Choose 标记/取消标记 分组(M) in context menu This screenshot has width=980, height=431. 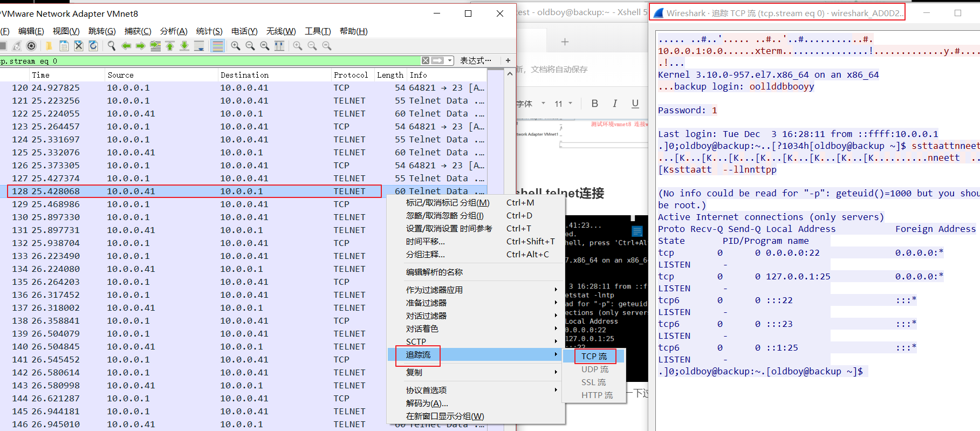[x=476, y=203]
